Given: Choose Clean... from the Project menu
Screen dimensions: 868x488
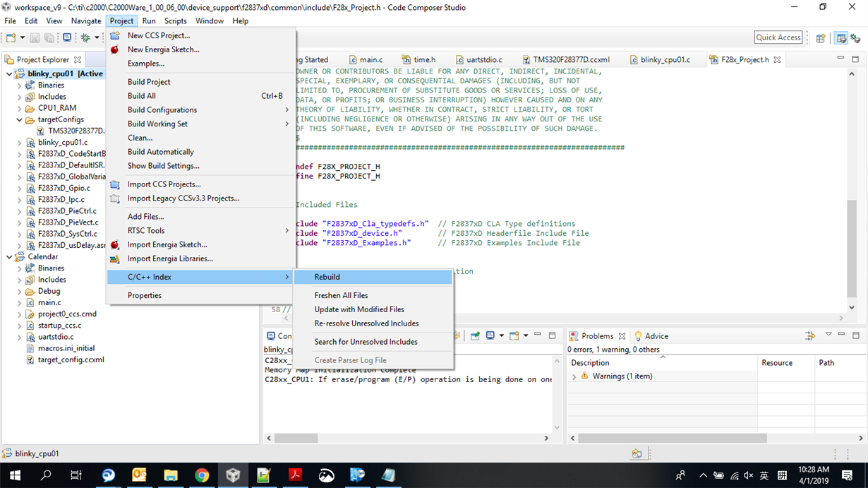Looking at the screenshot, I should pos(140,138).
